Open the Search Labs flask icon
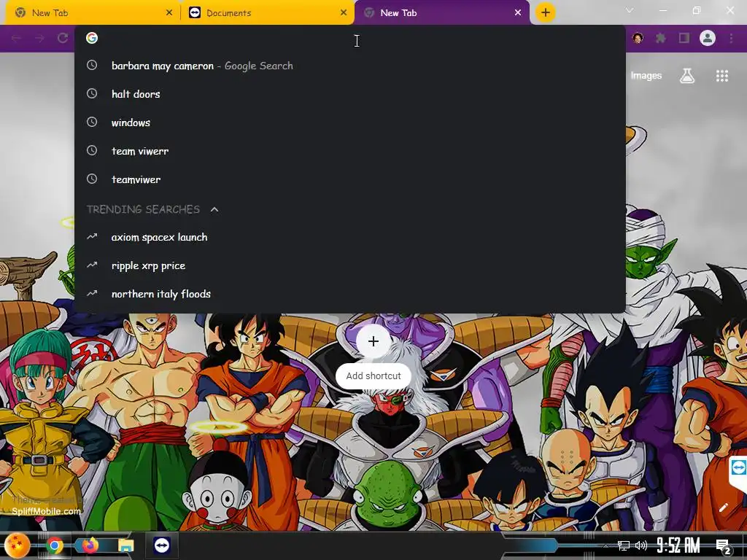This screenshot has width=747, height=560. 687,76
